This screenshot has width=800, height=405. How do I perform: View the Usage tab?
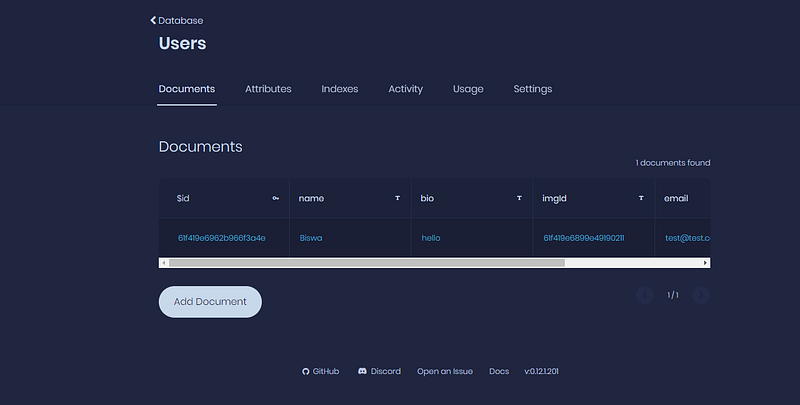[468, 89]
